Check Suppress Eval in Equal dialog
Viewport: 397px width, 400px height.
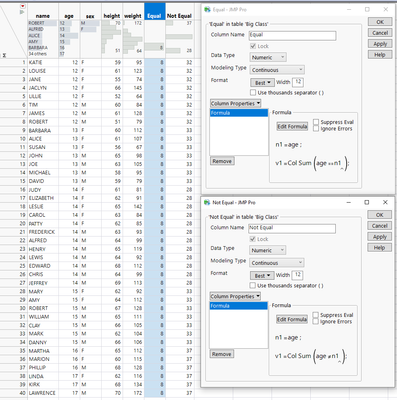point(316,122)
